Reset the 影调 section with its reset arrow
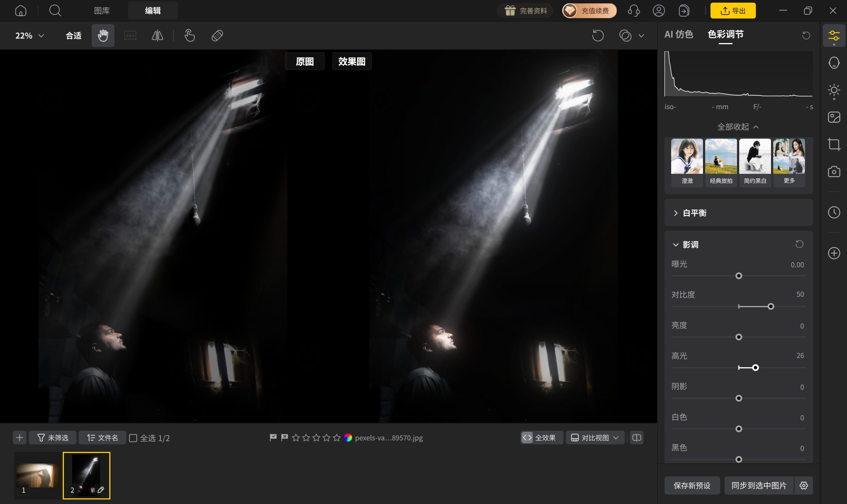 click(799, 244)
